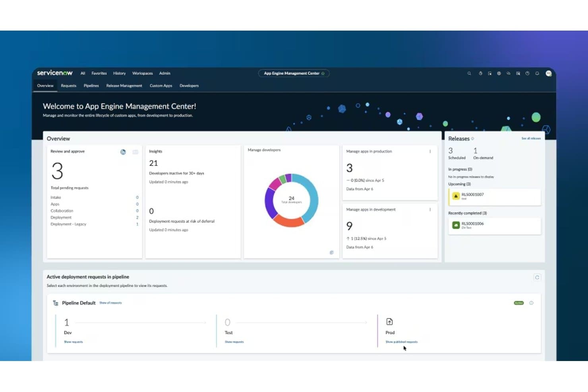Viewport: 588px width, 392px height.
Task: Open the user avatar menu
Action: point(549,73)
